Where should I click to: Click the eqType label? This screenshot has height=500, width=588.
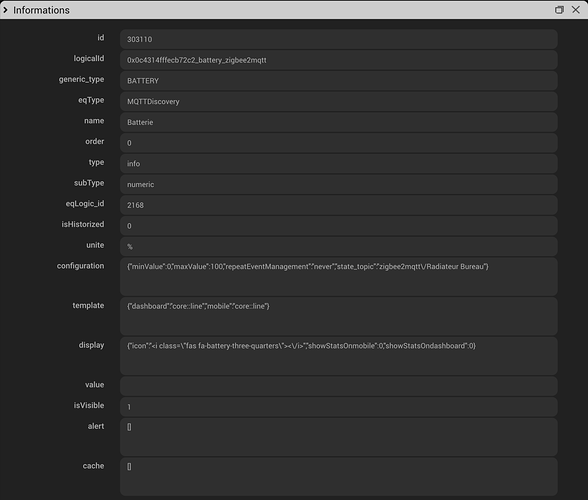click(x=91, y=100)
